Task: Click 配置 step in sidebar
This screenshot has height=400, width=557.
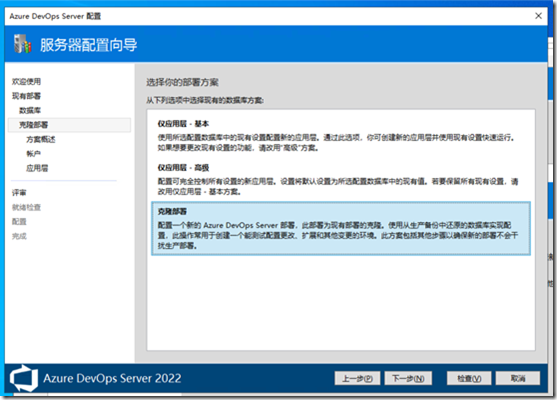Action: [x=19, y=221]
